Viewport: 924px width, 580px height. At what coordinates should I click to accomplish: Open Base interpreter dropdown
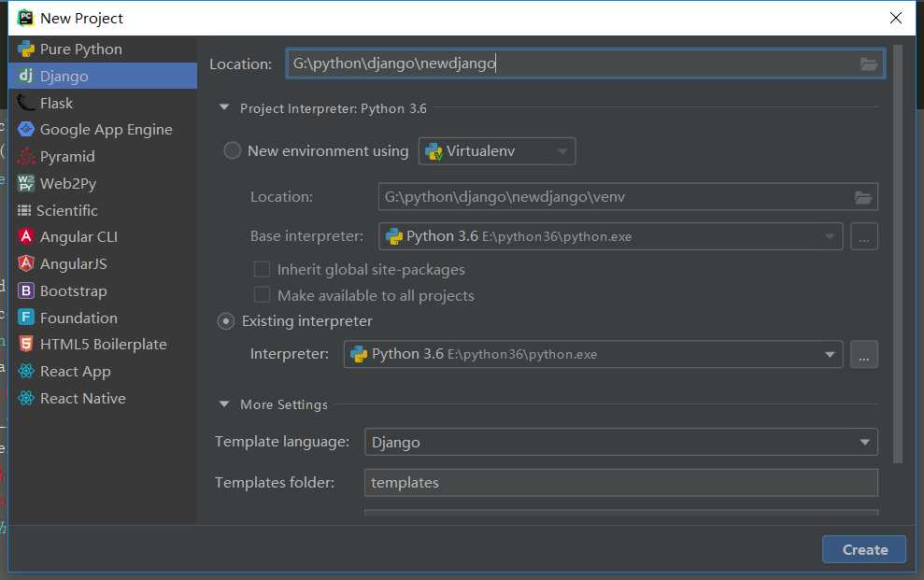[610, 236]
